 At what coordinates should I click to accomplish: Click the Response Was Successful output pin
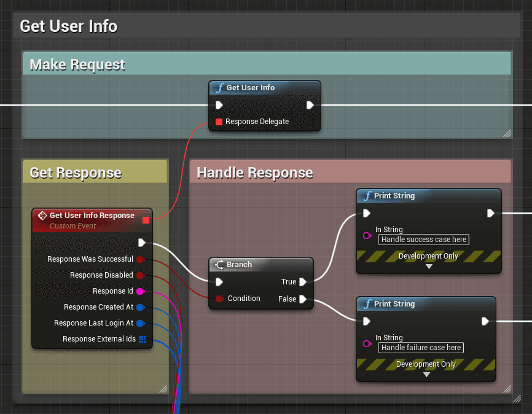coord(141,259)
